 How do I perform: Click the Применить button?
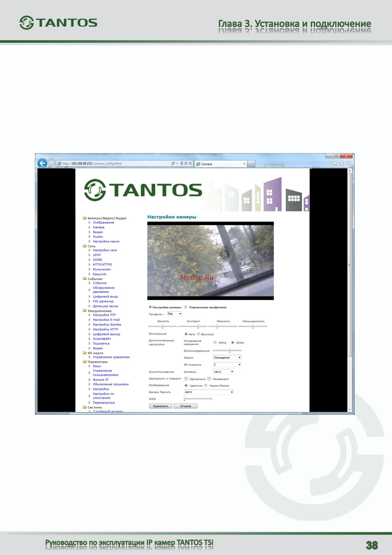pyautogui.click(x=161, y=406)
